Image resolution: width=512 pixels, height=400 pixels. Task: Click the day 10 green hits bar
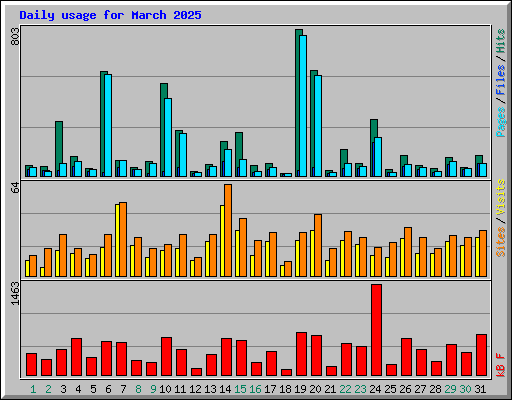pos(164,130)
